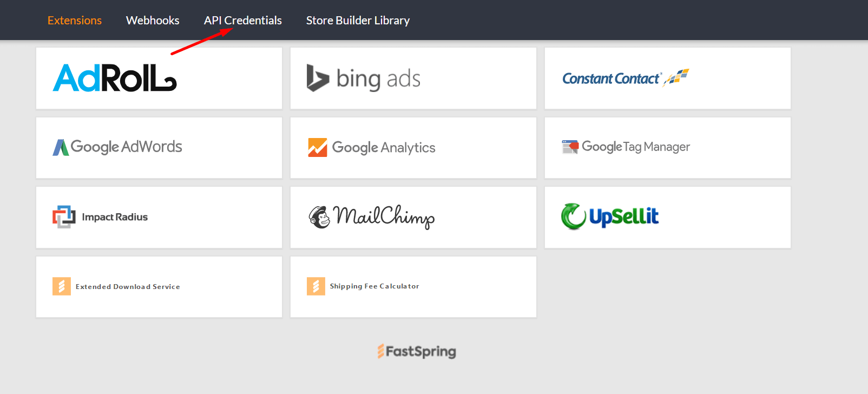The height and width of the screenshot is (394, 868).
Task: Select the Google Tag Manager integration
Action: pyautogui.click(x=667, y=147)
